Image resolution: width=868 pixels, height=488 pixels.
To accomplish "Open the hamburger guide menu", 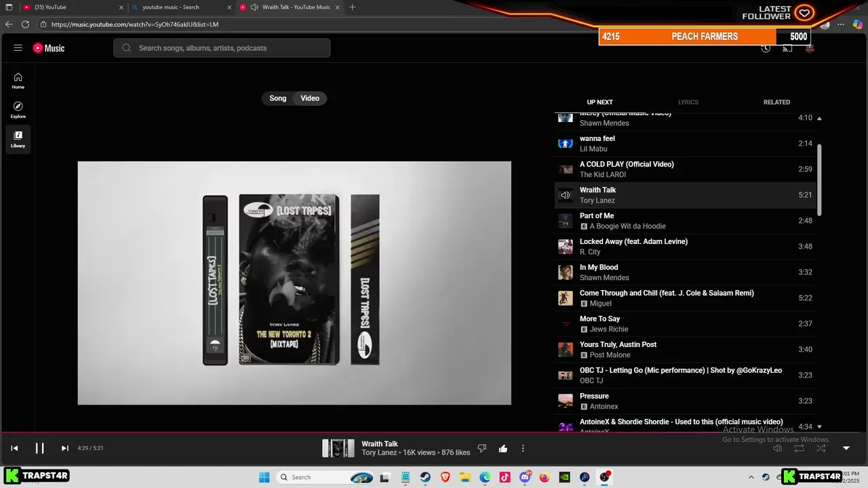I will pos(18,48).
